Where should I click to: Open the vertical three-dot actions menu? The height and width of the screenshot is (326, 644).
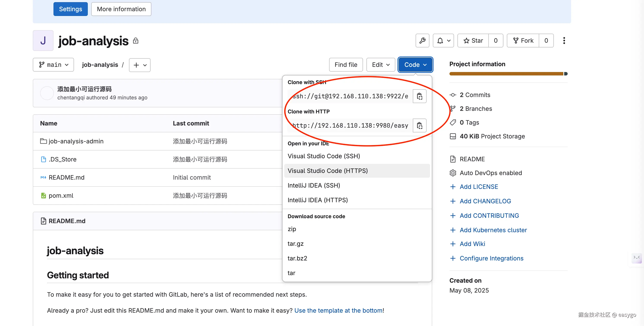coord(564,41)
